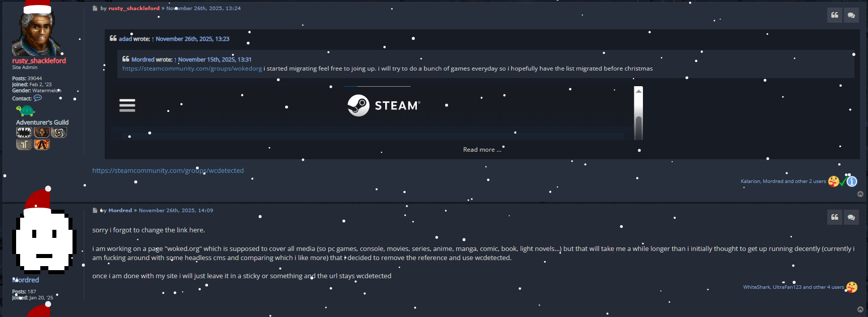Quote Mordred's post with the quote button
This screenshot has width=868, height=317.
coord(835,217)
